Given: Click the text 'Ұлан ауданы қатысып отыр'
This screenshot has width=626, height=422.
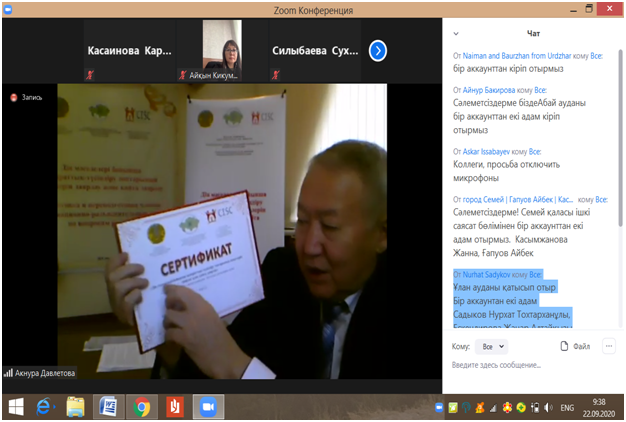Looking at the screenshot, I should coord(504,287).
